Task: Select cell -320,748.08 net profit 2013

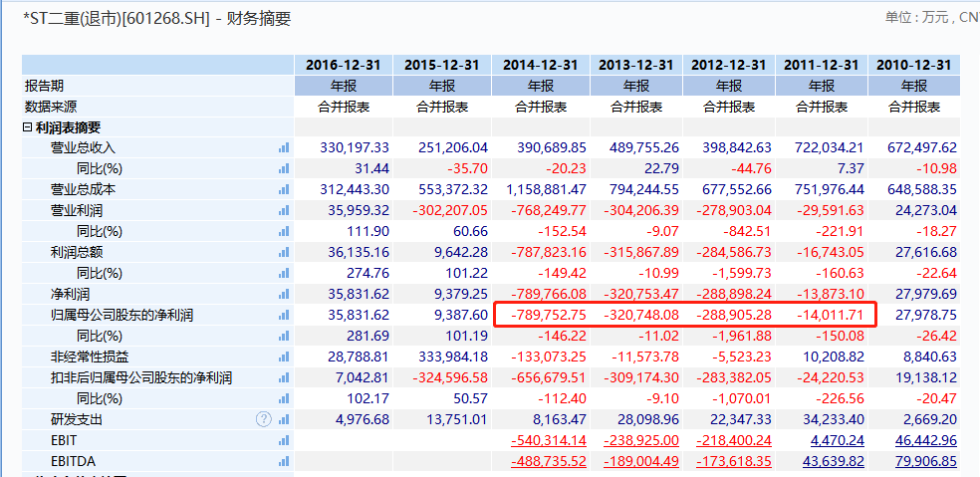Action: pyautogui.click(x=641, y=315)
